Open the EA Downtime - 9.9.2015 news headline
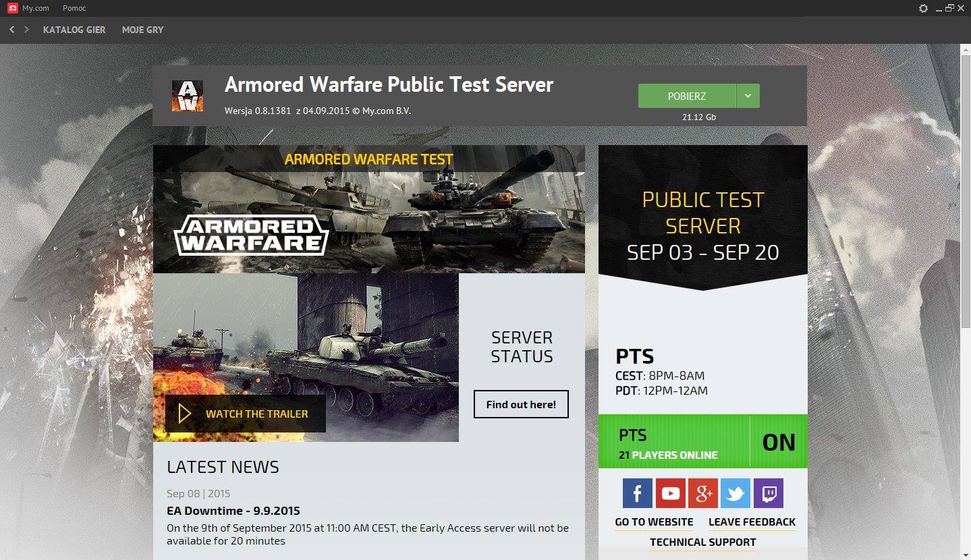 (x=233, y=511)
